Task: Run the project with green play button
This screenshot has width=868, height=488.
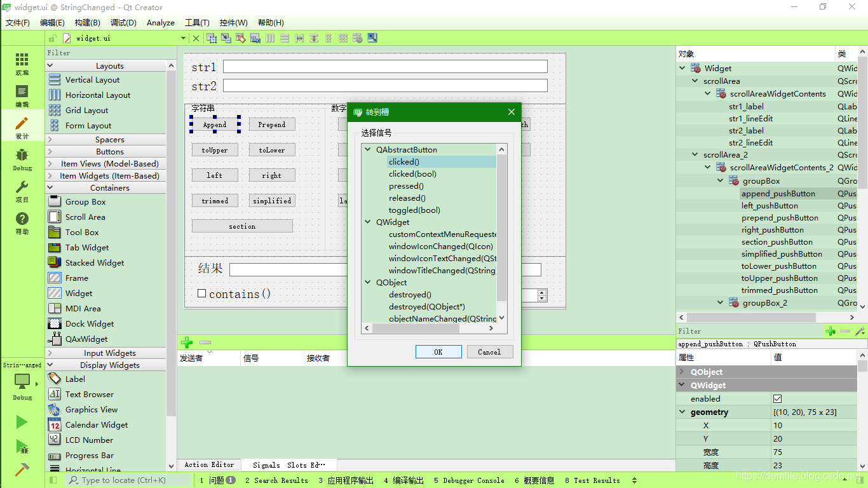Action: 22,422
